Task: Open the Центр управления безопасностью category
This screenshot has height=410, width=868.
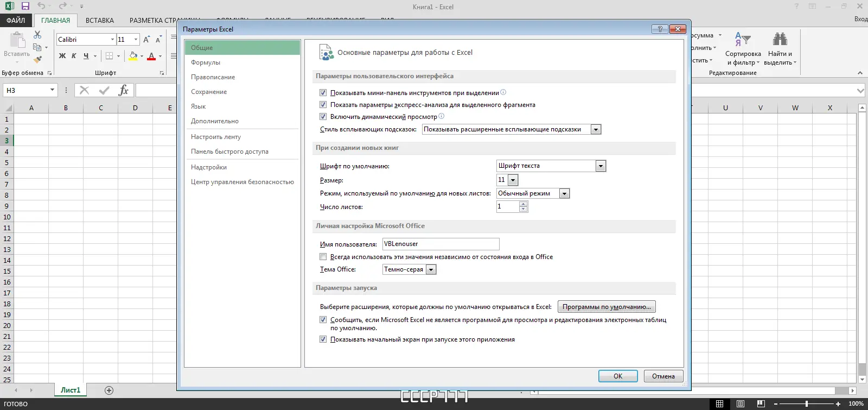Action: 242,182
